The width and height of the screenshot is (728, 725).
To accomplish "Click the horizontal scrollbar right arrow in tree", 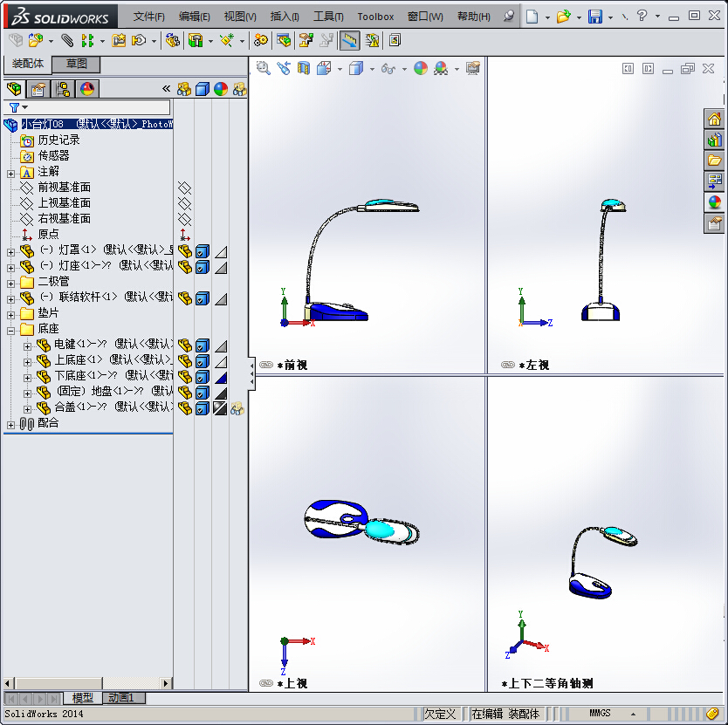I will point(166,683).
